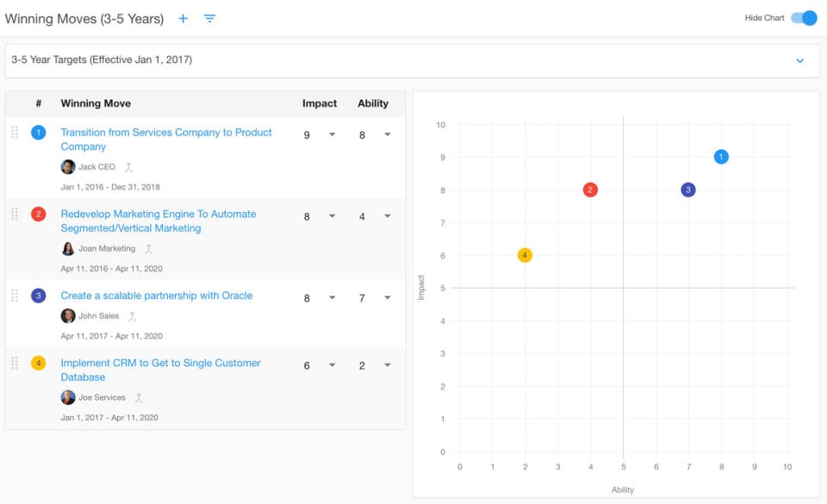Expand the 3-5 Year Targets panel
This screenshot has width=827, height=504.
(799, 60)
